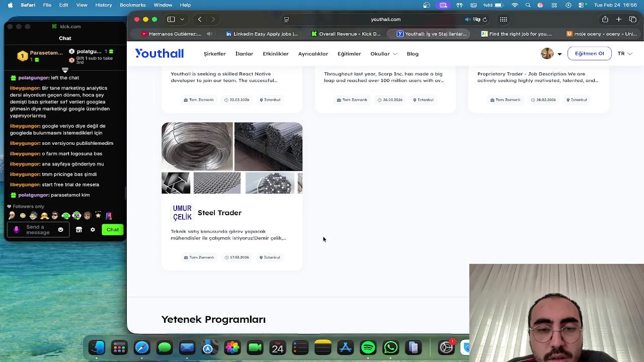This screenshot has height=362, width=644.
Task: Open Reminders from the Dock
Action: point(300,347)
